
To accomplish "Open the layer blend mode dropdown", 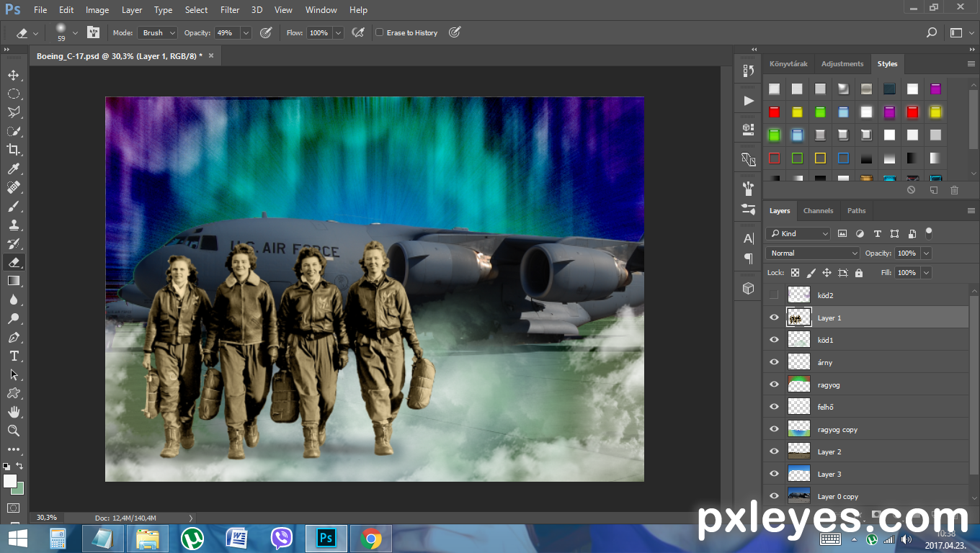I will [813, 253].
